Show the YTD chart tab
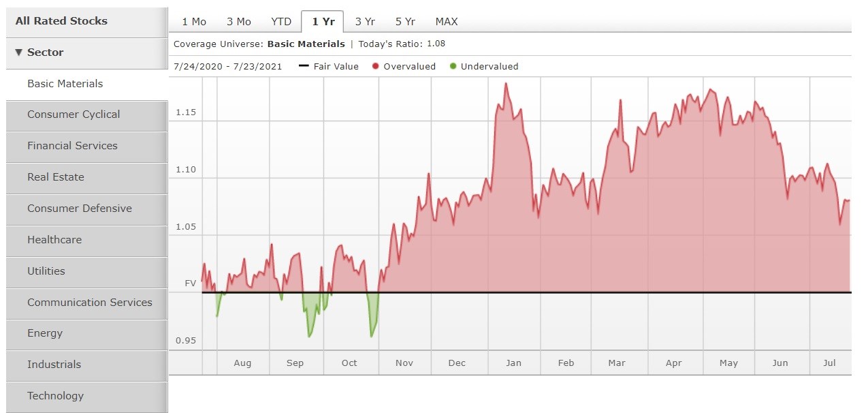 point(281,22)
